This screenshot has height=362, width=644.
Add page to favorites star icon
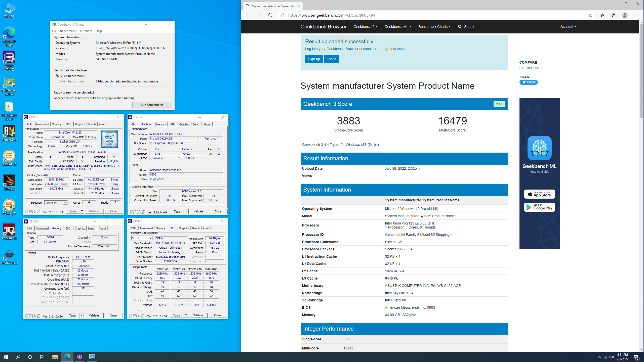point(590,15)
